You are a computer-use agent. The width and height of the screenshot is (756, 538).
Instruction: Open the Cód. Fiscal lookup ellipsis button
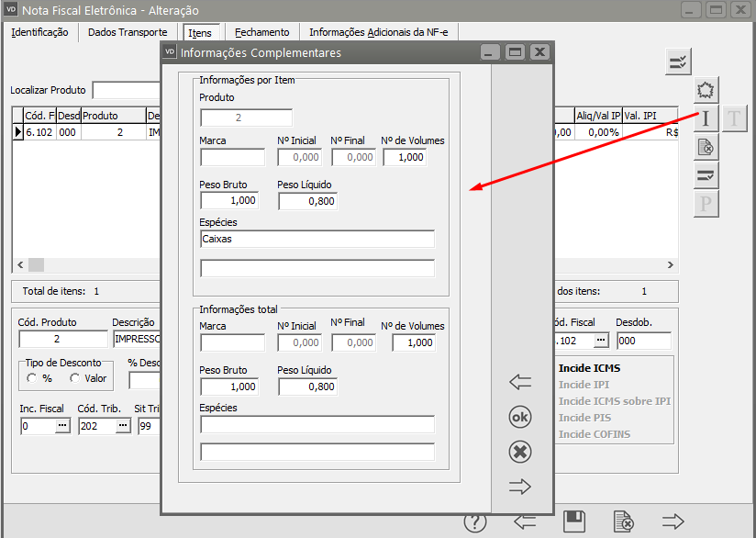pos(600,340)
